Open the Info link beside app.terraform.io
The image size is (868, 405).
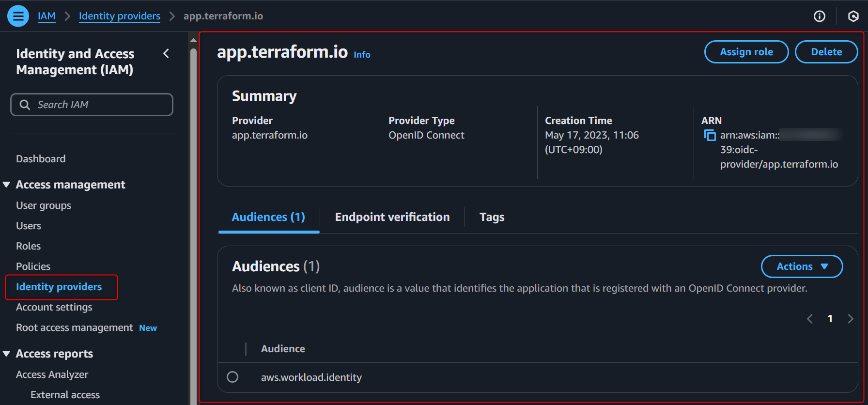click(362, 55)
